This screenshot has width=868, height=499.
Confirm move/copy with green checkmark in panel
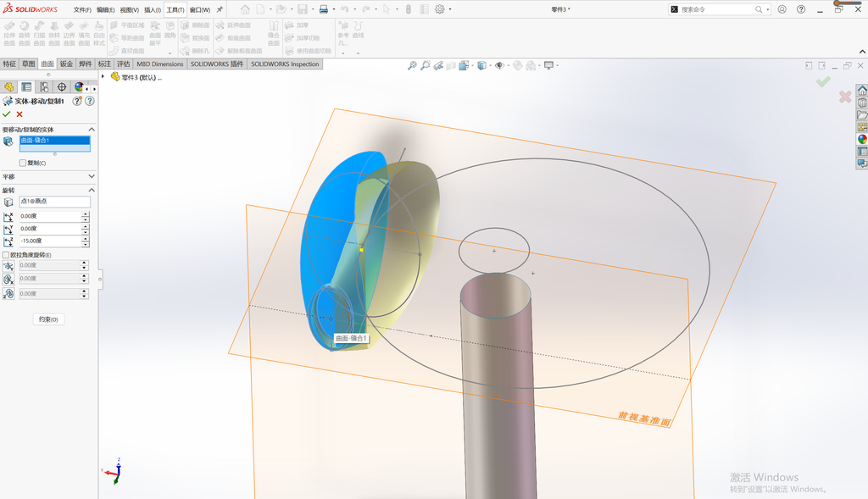[x=7, y=114]
